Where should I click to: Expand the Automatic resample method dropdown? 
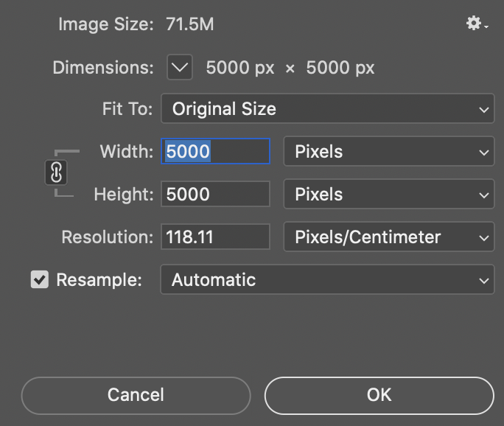click(327, 280)
